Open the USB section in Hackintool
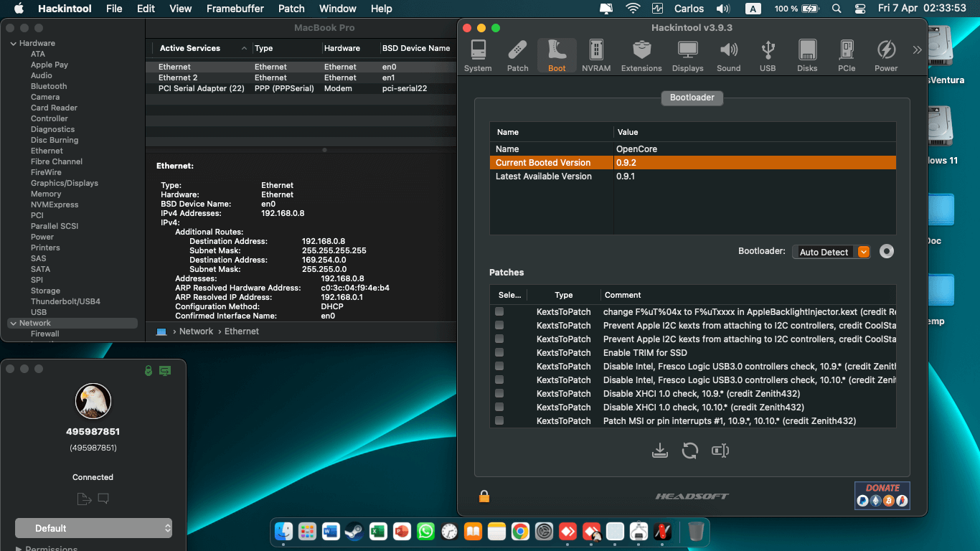 pyautogui.click(x=768, y=56)
